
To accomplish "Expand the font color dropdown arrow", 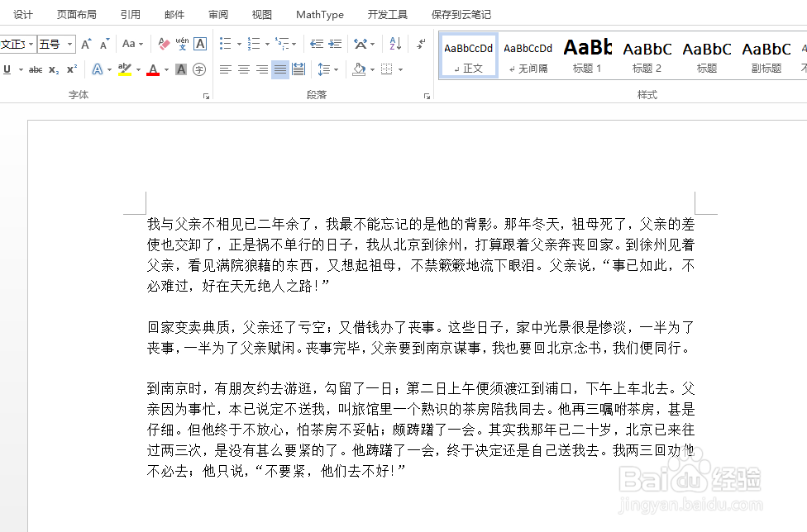I will (166, 70).
